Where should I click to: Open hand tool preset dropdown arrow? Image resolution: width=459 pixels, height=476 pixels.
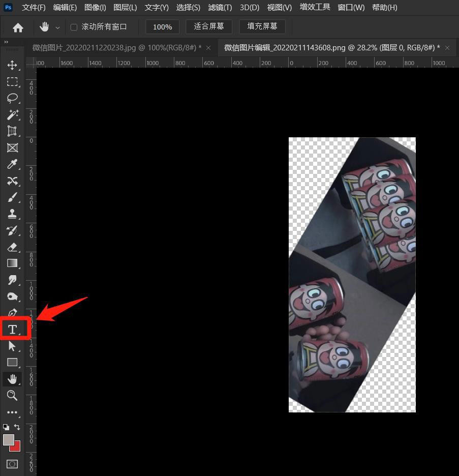57,27
